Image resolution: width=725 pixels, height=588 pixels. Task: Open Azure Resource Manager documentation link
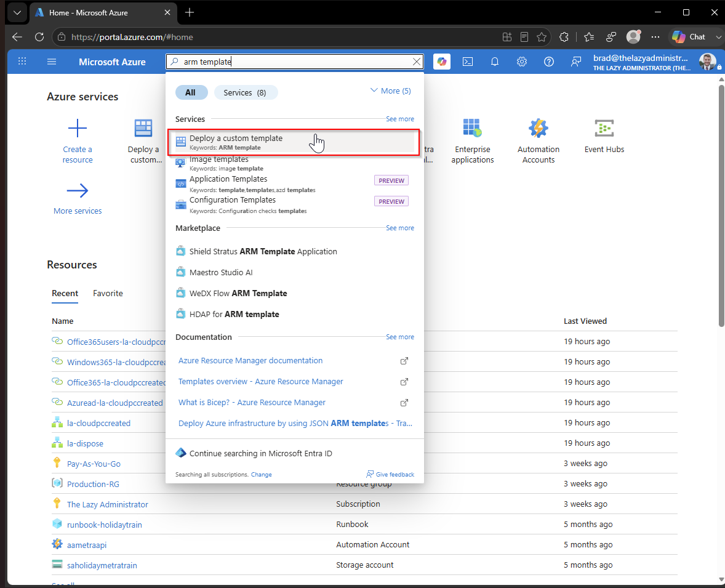click(x=250, y=360)
